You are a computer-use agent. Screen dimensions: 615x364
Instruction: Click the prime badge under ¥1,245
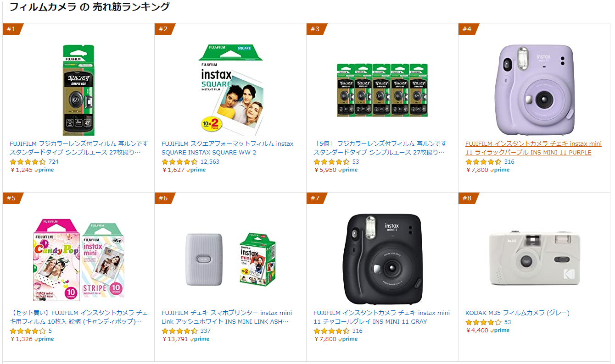[45, 170]
